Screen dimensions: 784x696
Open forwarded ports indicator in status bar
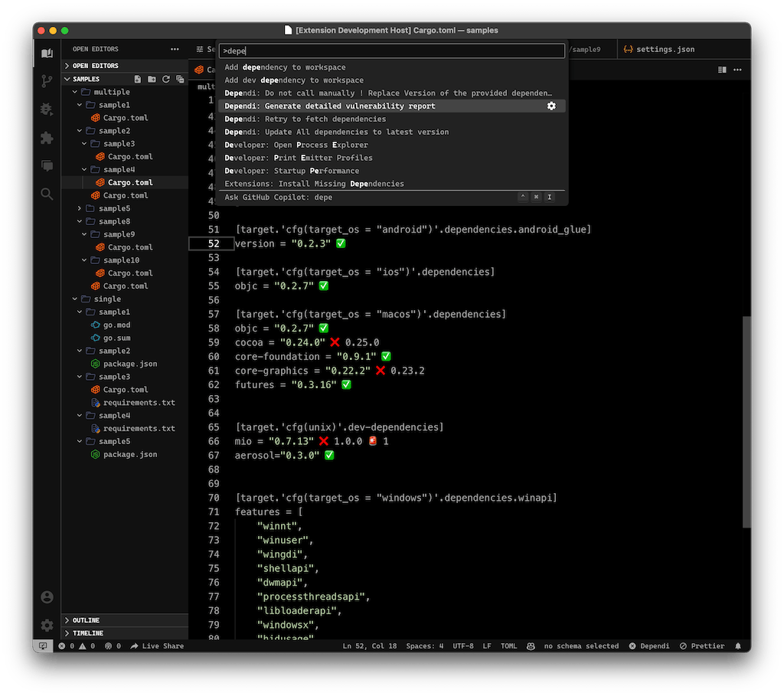point(113,646)
